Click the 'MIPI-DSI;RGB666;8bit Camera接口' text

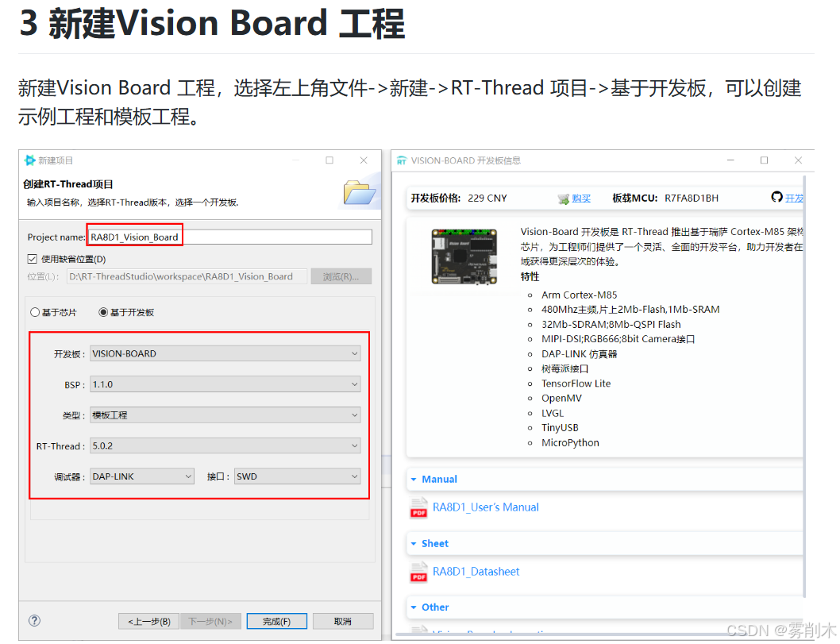tap(618, 338)
